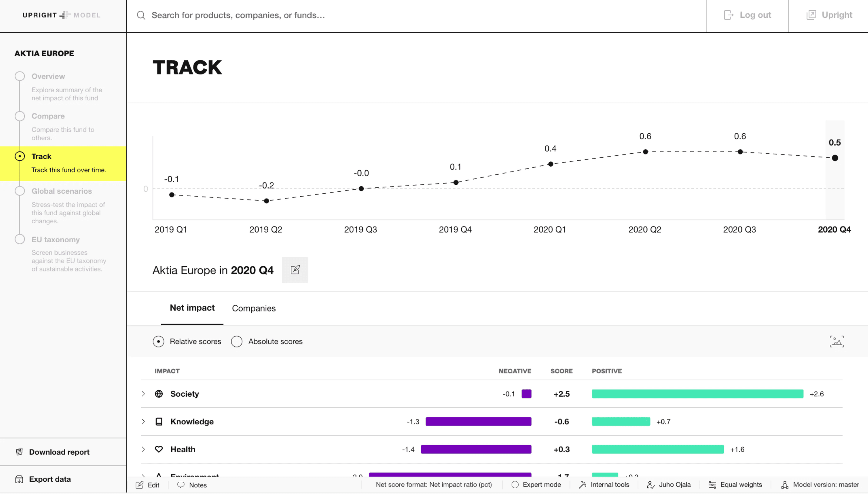This screenshot has height=494, width=868.
Task: Click Download report
Action: click(59, 452)
